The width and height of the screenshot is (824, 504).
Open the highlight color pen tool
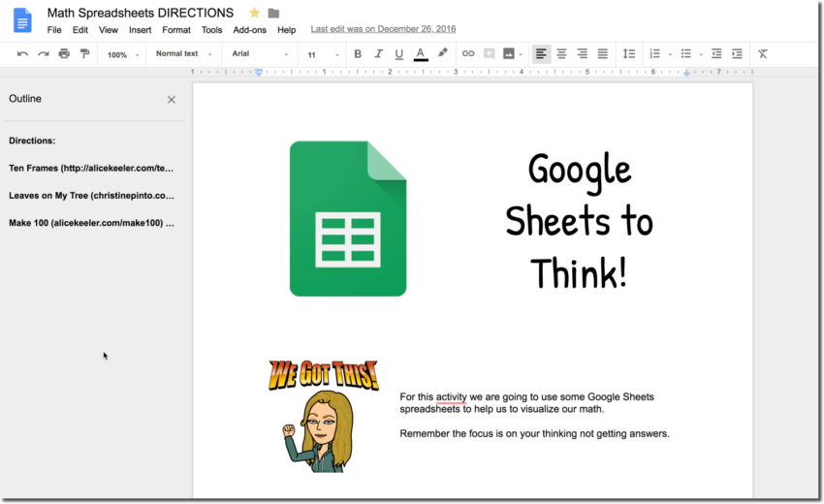point(442,53)
